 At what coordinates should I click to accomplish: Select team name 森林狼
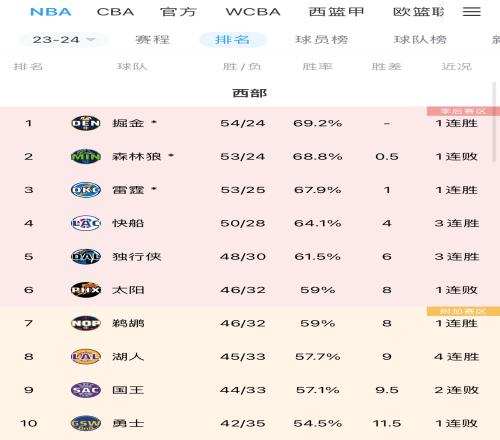(137, 156)
